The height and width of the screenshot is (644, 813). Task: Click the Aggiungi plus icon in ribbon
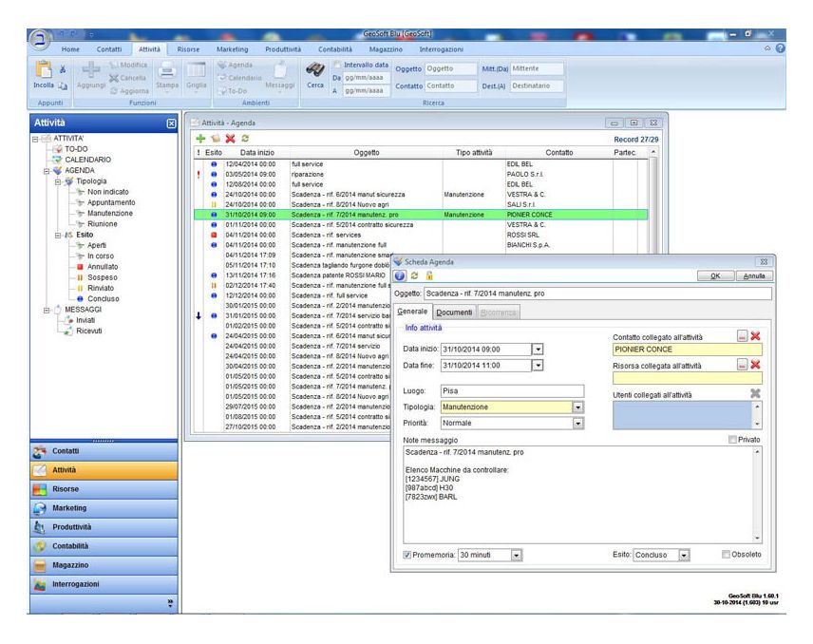(x=91, y=69)
